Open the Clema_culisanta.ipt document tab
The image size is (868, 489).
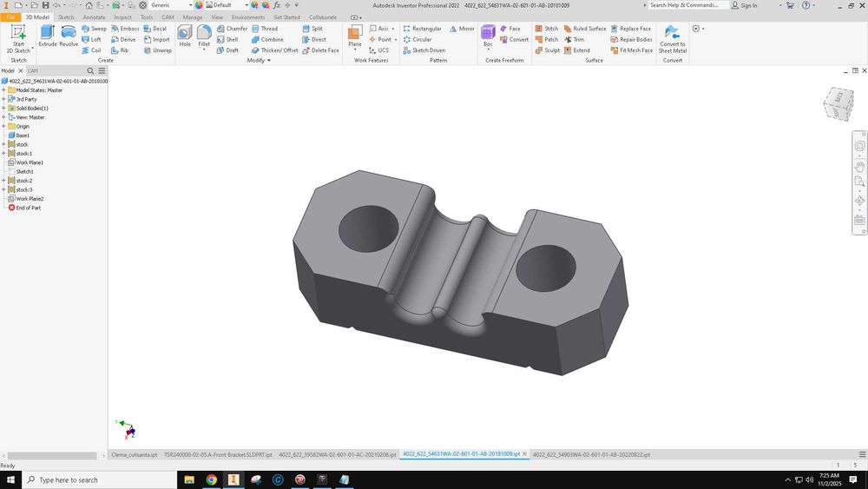tap(134, 454)
